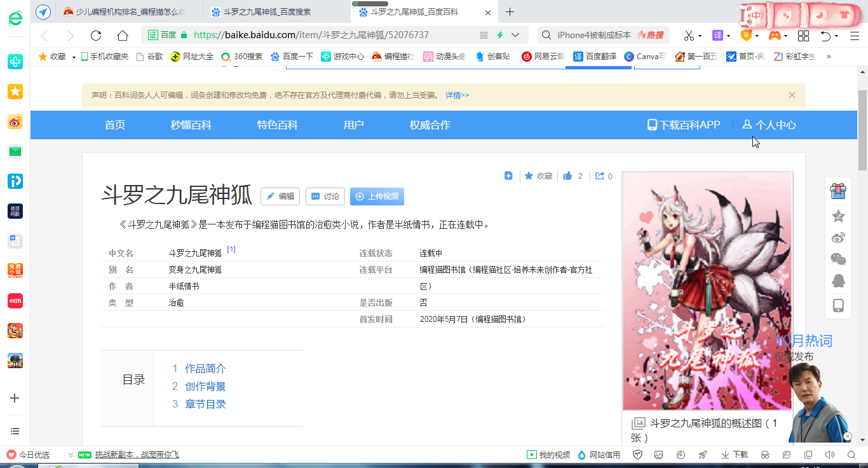Open the 网址大全 bookmark
This screenshot has width=868, height=468.
pos(192,57)
